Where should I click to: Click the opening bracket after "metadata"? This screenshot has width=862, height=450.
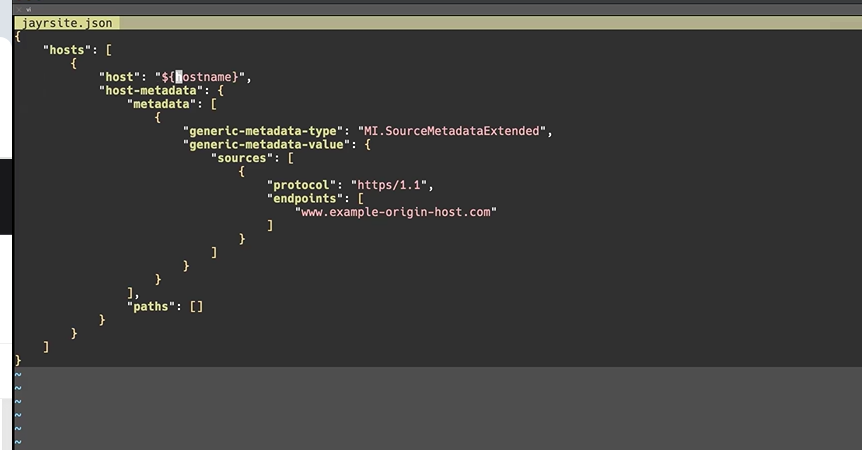214,104
